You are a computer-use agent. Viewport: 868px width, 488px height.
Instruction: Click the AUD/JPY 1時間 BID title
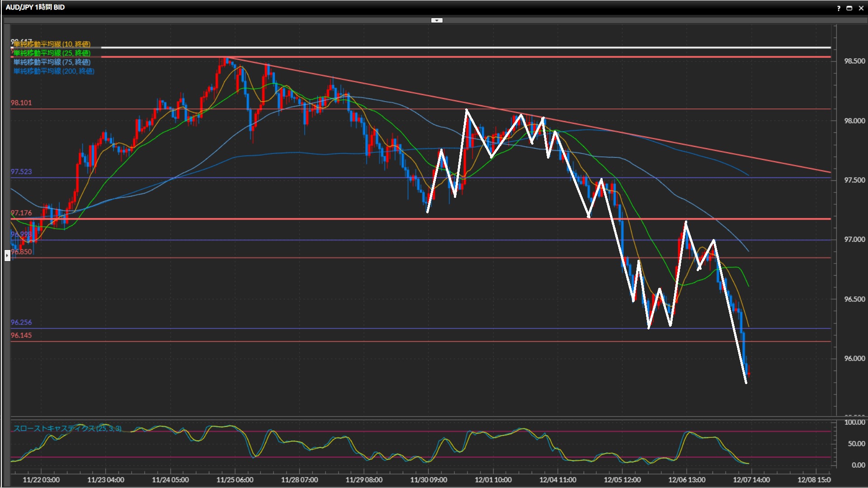pos(35,7)
